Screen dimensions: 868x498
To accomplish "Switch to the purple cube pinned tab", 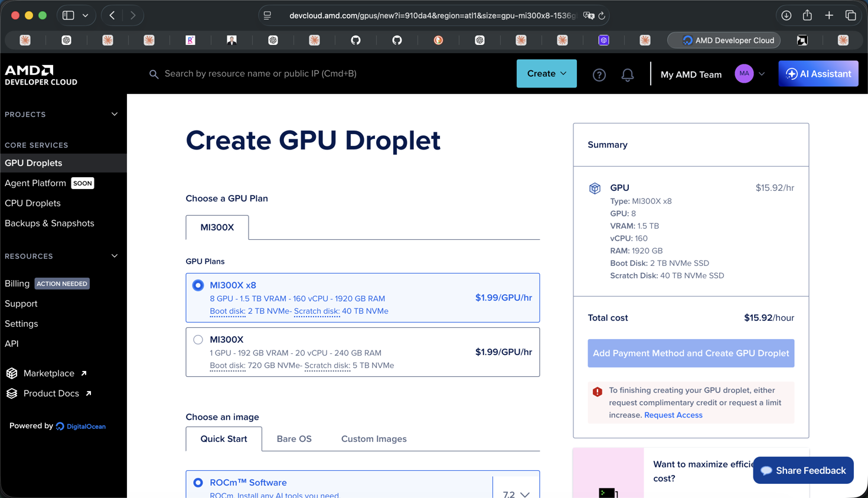I will tap(603, 40).
